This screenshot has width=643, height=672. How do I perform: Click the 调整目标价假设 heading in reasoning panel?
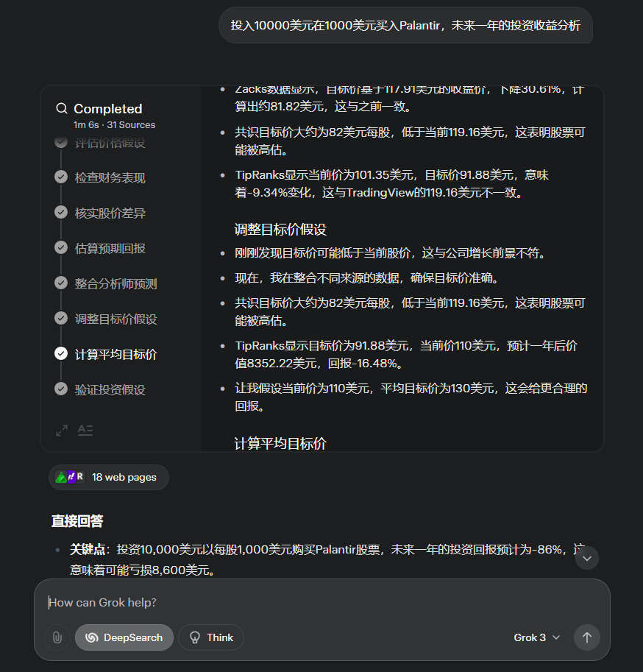coord(280,230)
